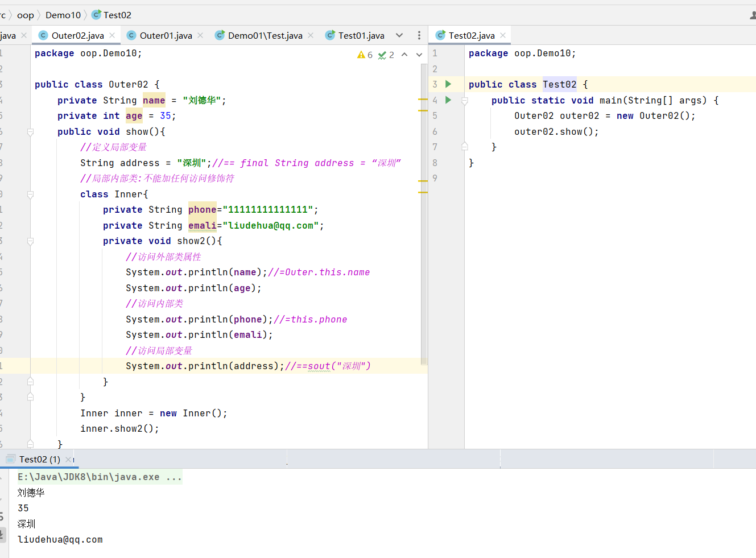Close the Outer02.java editor tab
Image resolution: width=756 pixels, height=558 pixels.
coord(112,35)
